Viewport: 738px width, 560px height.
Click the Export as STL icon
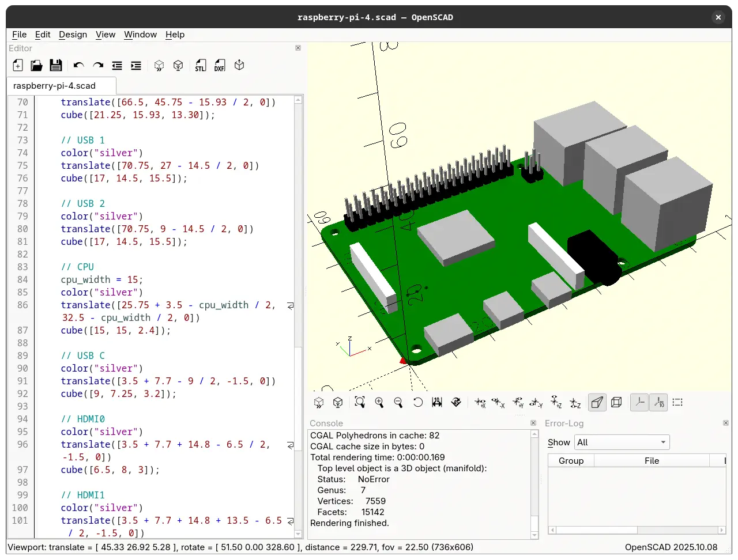coord(200,65)
